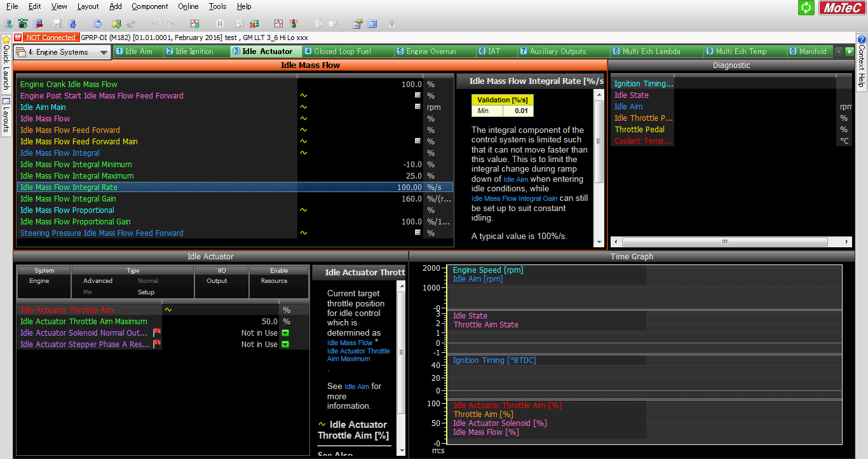
Task: Toggle the Pin type filter
Action: tap(88, 292)
